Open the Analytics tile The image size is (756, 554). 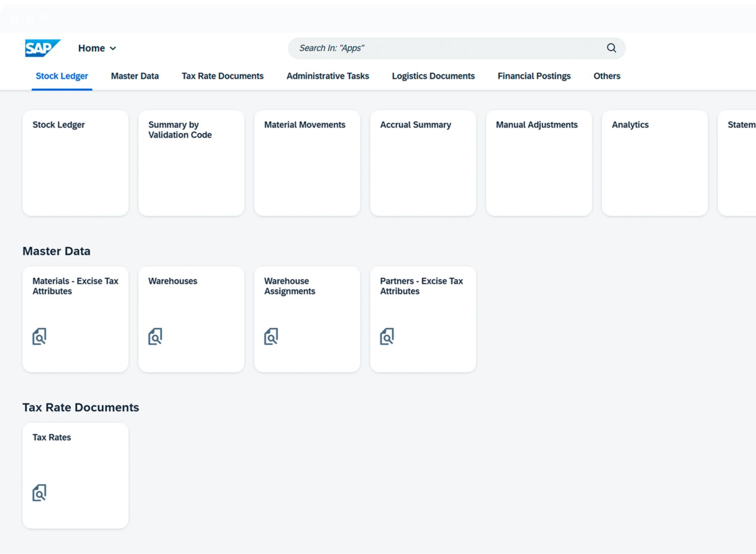[655, 163]
